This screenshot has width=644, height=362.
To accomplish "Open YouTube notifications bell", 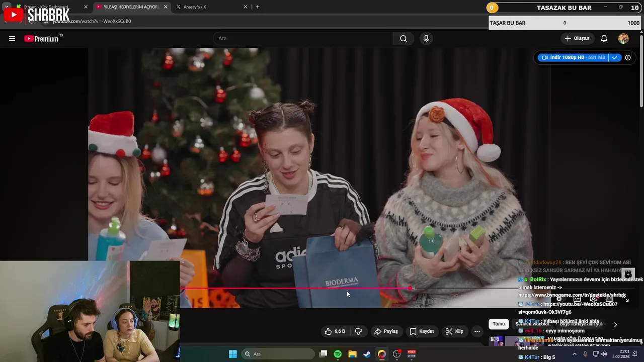I will pos(604,39).
